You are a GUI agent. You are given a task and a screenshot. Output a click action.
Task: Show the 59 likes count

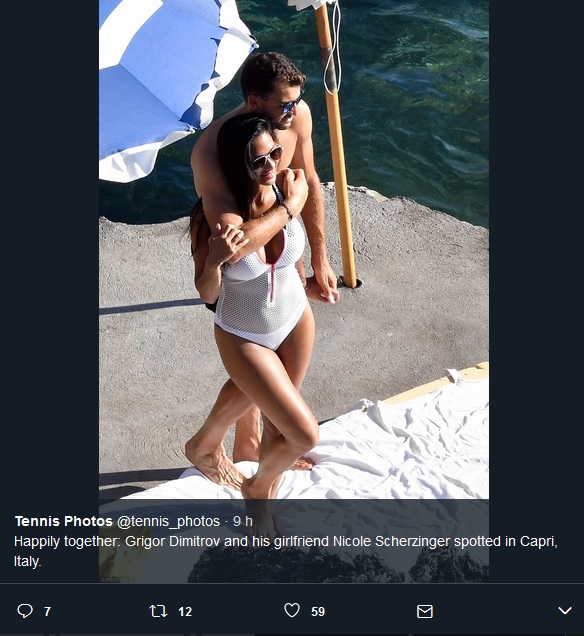coord(318,611)
